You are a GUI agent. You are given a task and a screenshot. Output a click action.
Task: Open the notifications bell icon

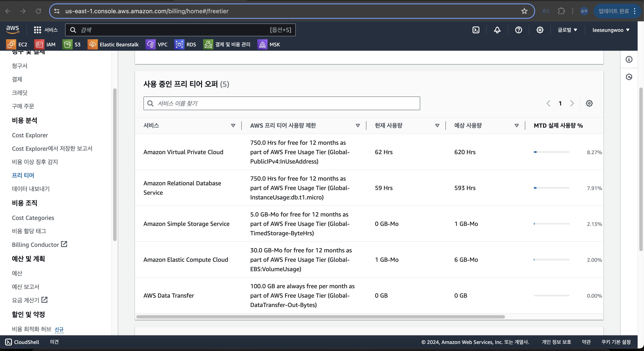(497, 30)
